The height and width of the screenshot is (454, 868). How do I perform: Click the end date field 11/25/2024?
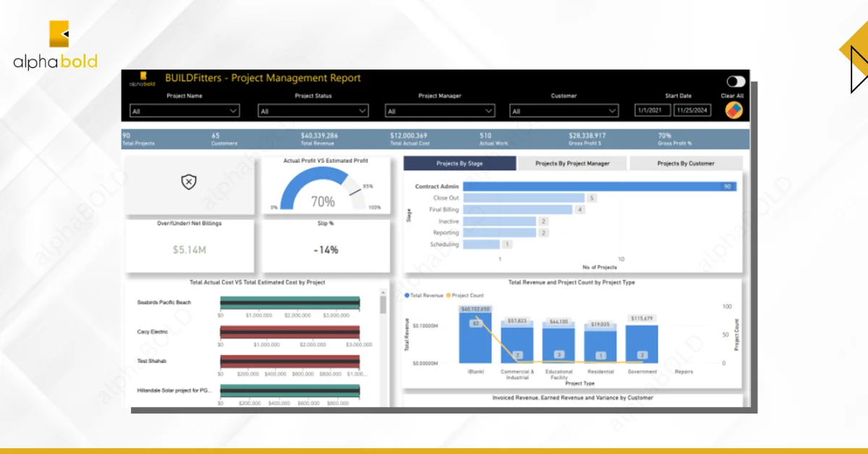[x=693, y=111]
